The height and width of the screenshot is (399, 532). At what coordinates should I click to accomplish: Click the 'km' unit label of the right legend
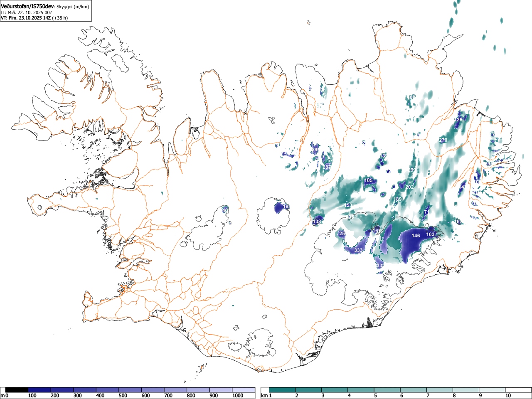(264, 396)
